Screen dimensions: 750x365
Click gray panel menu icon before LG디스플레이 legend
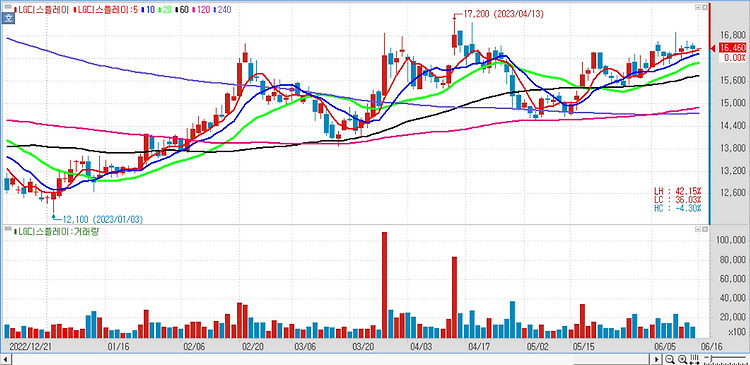tap(8, 7)
